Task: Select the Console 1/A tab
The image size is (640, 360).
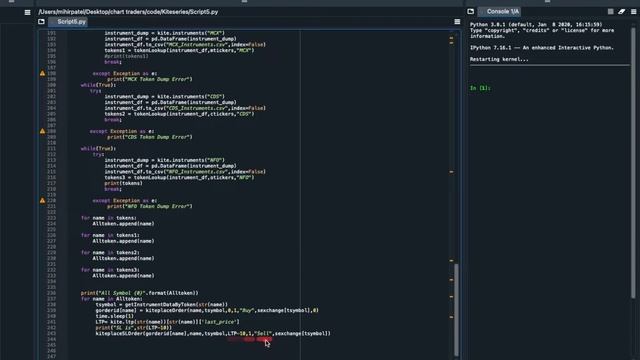Action: (499, 11)
